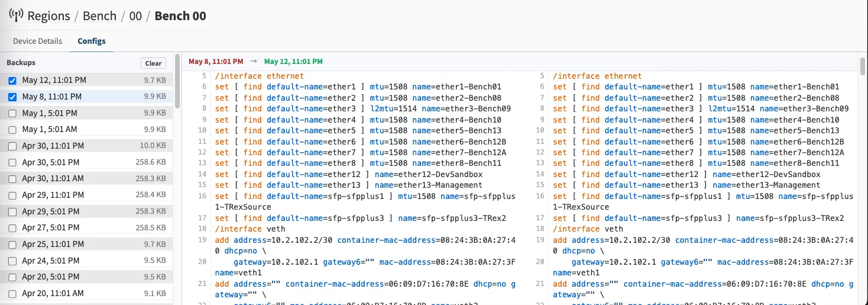Open the 00 breadcrumb link

pyautogui.click(x=135, y=16)
